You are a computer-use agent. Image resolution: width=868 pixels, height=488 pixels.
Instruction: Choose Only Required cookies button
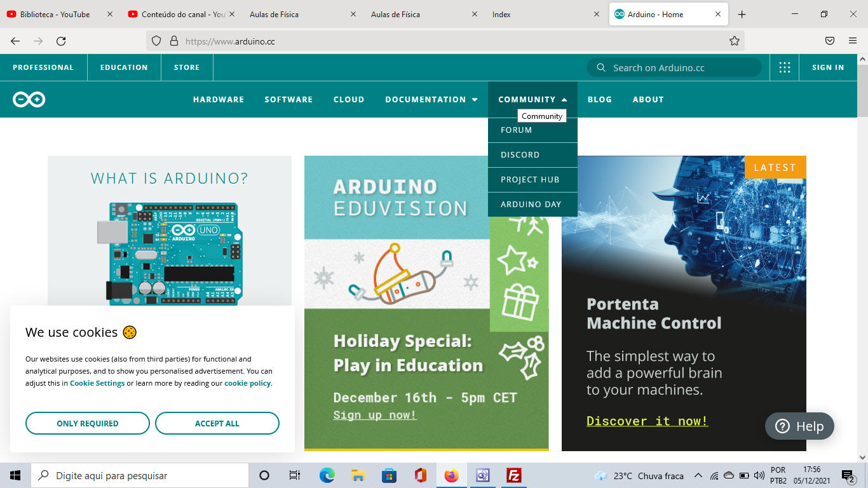pyautogui.click(x=88, y=423)
